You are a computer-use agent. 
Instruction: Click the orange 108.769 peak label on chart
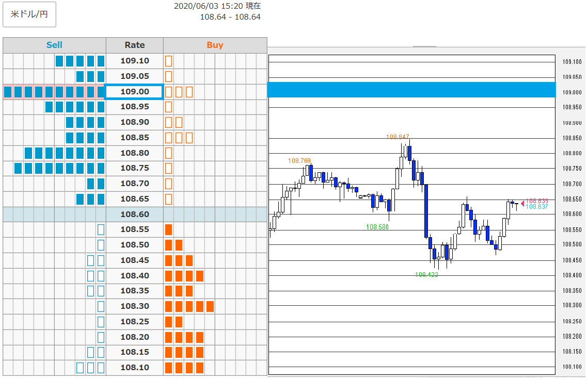coord(299,161)
